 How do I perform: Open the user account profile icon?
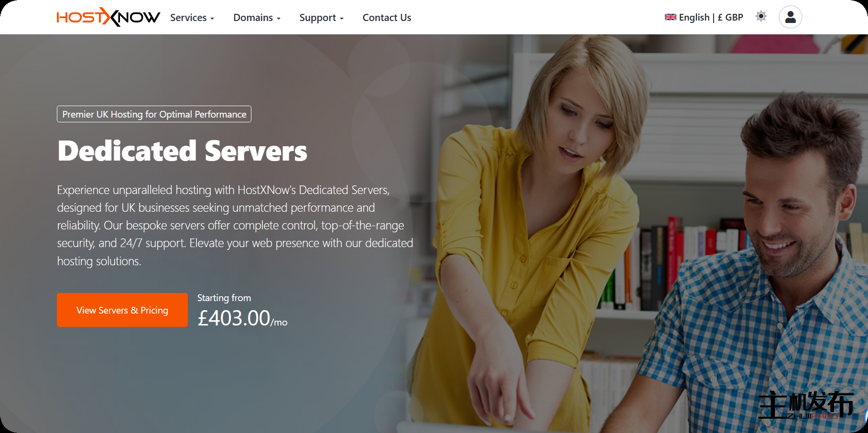[x=790, y=17]
